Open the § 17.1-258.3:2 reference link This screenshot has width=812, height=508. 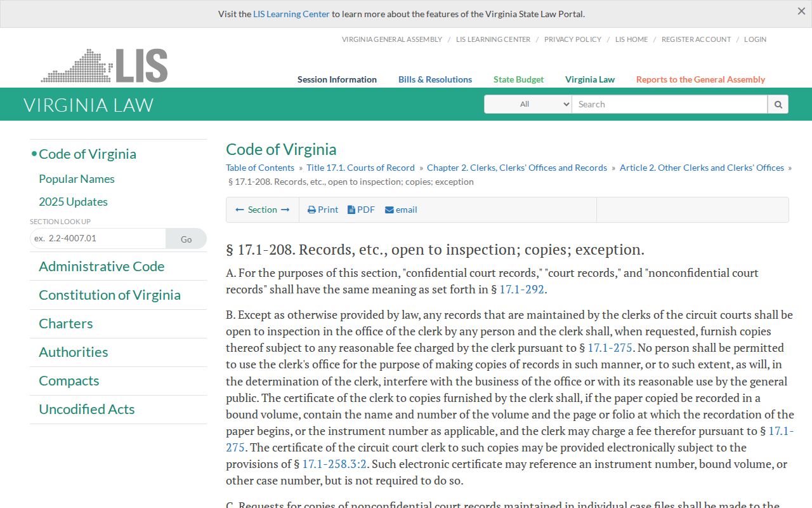pos(334,464)
